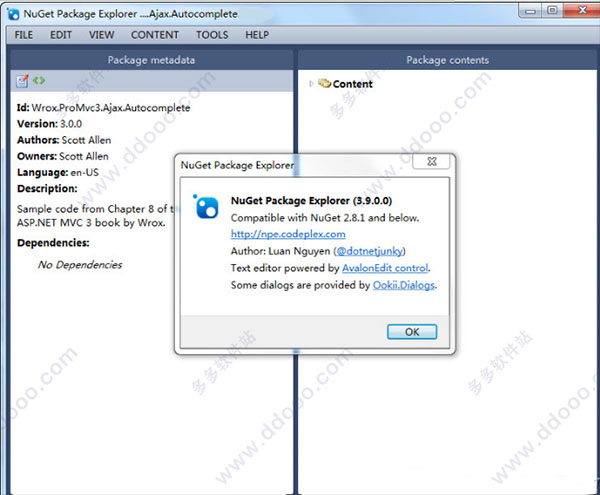Click the NuGet Package Explorer (3.9.0.0) heading
The height and width of the screenshot is (495, 600).
(x=311, y=200)
